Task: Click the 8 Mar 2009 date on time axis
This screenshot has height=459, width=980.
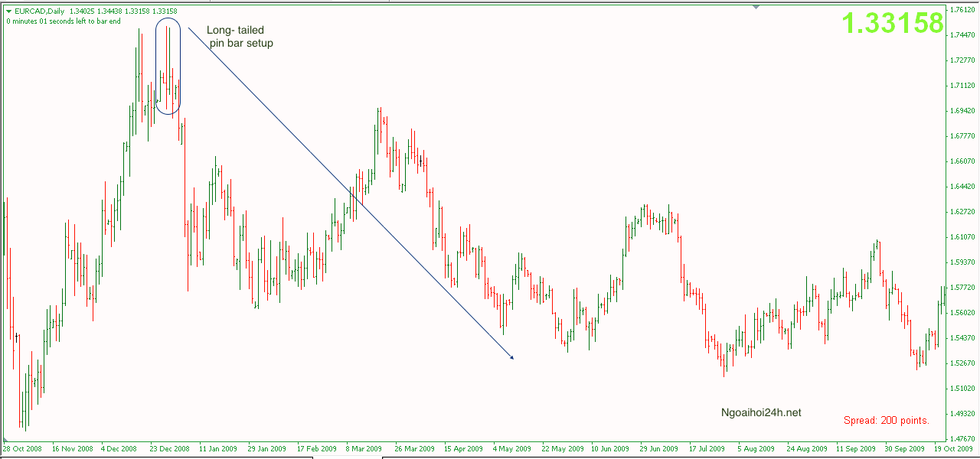Action: (363, 449)
